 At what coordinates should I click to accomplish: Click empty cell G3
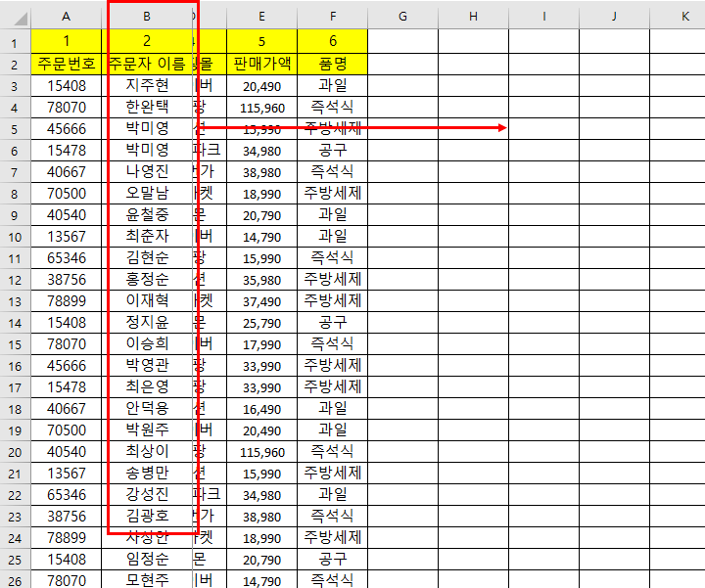pos(402,85)
